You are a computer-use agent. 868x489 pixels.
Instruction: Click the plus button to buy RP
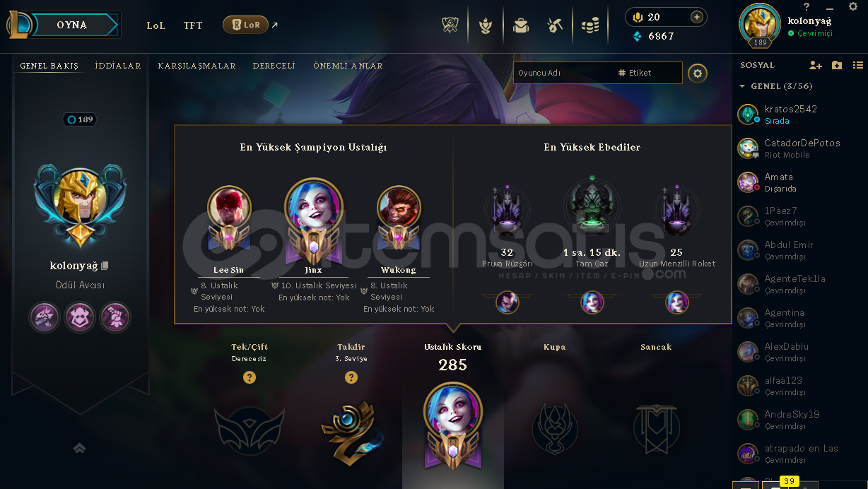697,17
